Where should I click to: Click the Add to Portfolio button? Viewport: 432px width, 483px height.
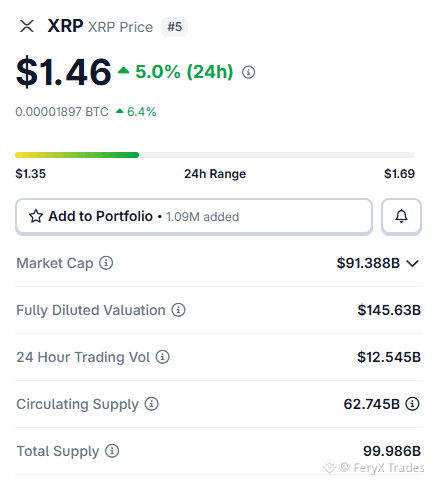tap(194, 217)
